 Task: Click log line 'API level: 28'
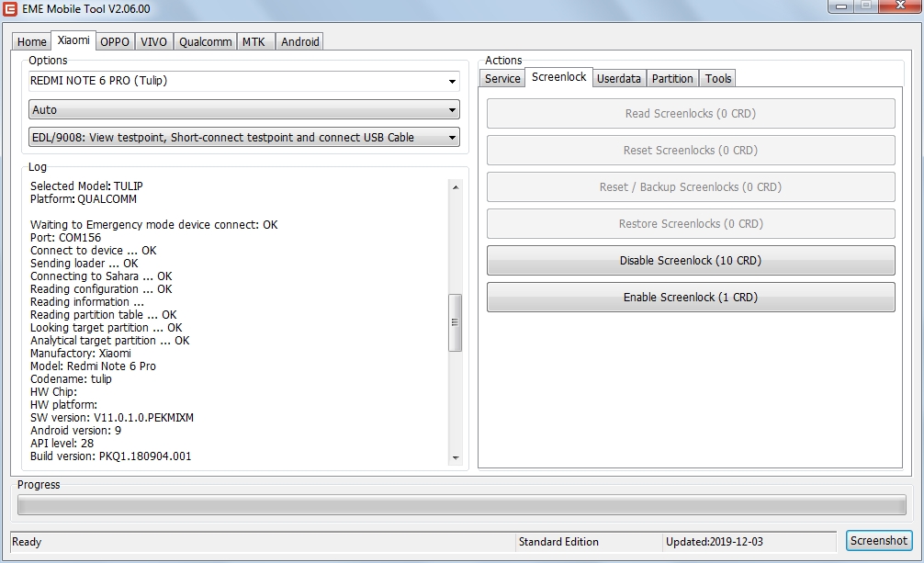coord(62,444)
